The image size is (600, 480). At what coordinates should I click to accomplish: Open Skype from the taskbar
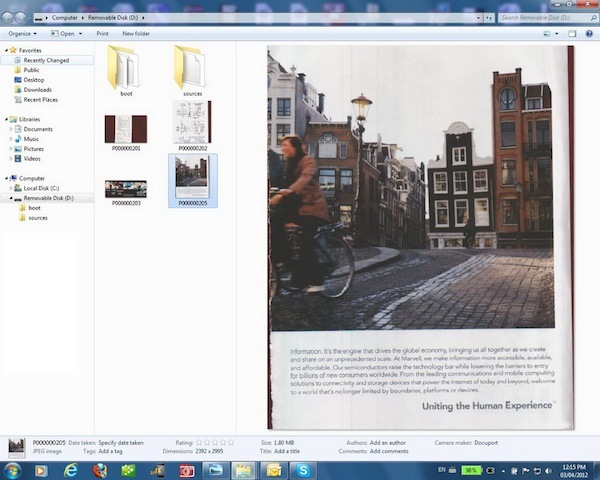click(302, 469)
